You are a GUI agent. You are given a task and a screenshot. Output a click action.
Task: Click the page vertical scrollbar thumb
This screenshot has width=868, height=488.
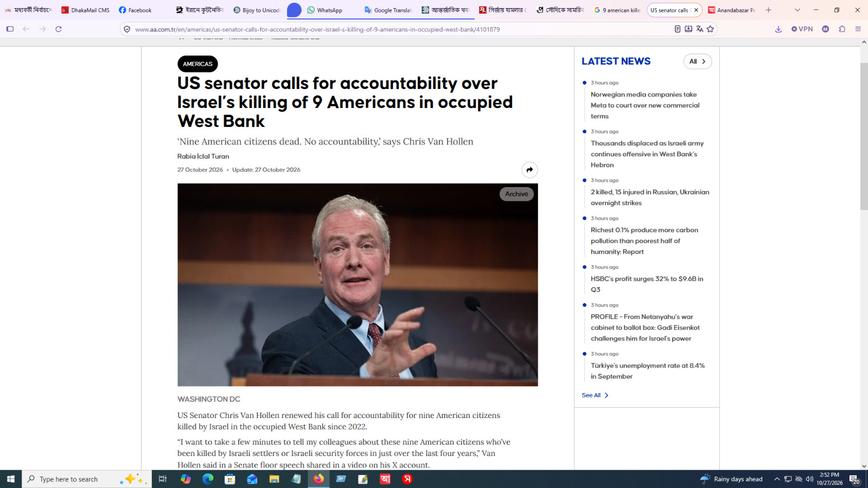tap(864, 136)
